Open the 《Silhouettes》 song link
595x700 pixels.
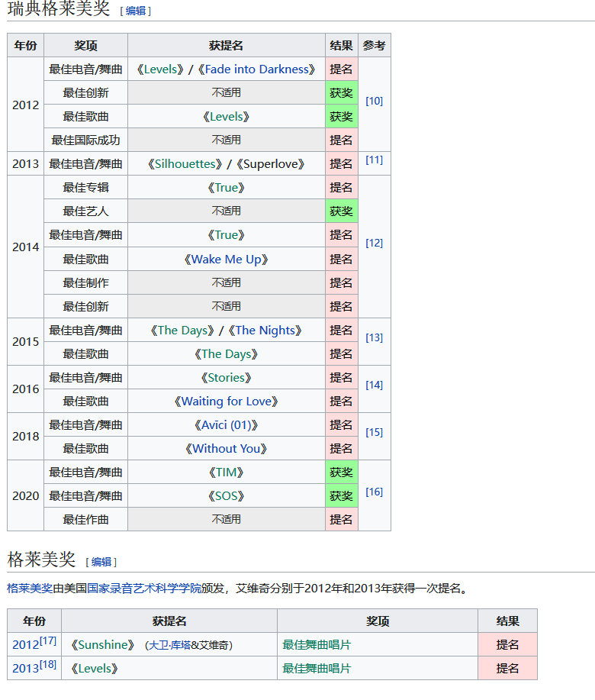[185, 164]
